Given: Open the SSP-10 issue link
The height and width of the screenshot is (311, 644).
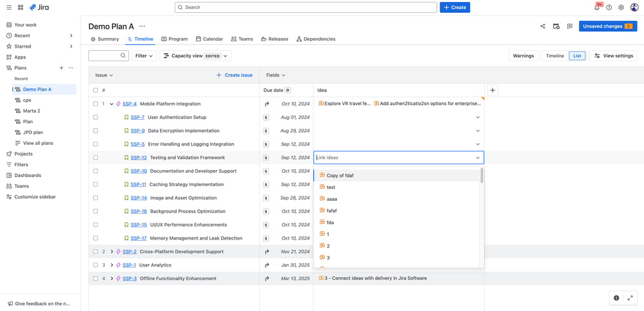Looking at the screenshot, I should (x=139, y=171).
